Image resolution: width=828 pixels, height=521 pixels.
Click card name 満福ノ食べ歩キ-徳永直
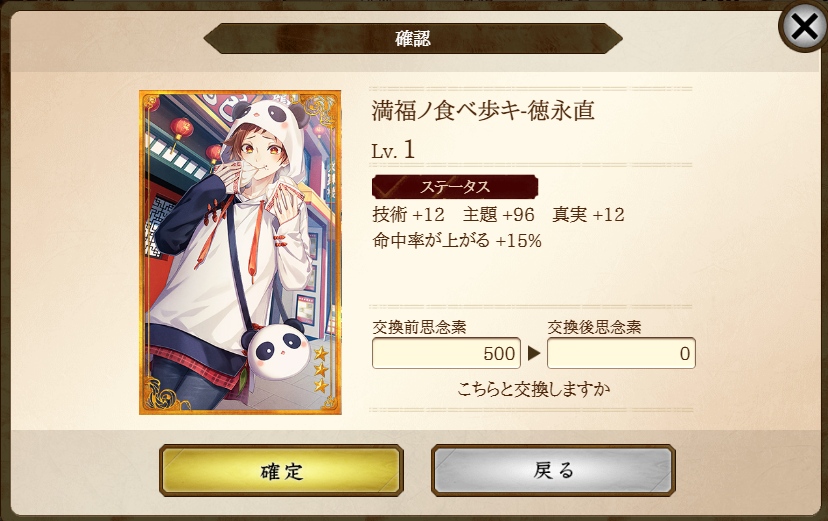click(483, 111)
